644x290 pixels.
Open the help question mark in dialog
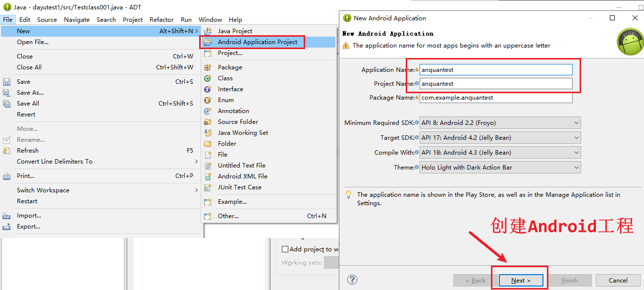(352, 280)
